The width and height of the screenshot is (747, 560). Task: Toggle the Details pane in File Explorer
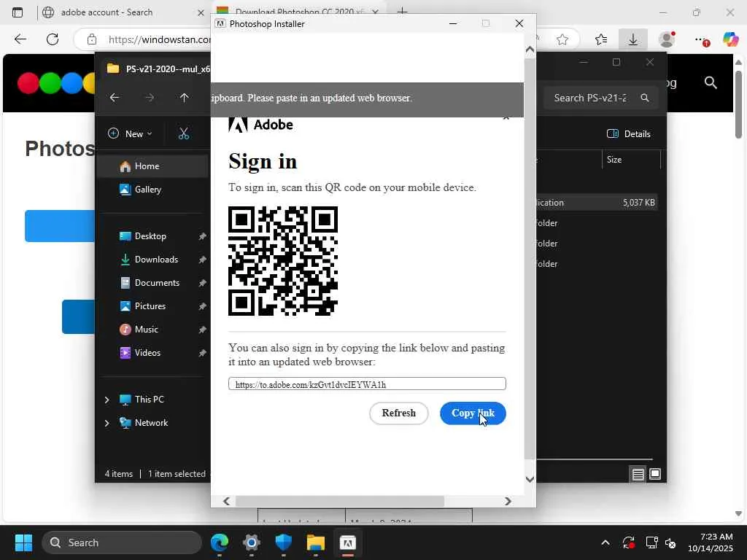coord(629,134)
